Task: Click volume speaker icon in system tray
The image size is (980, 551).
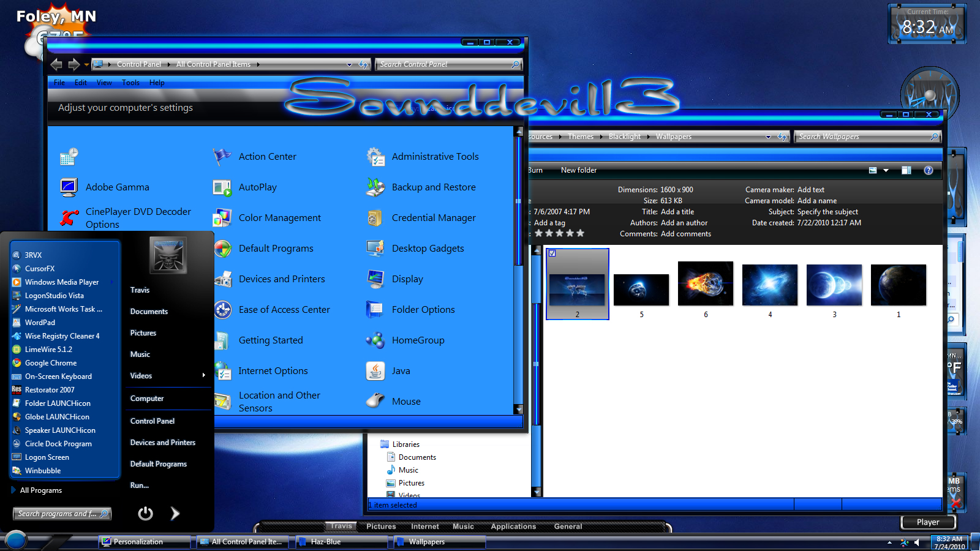Action: click(917, 542)
